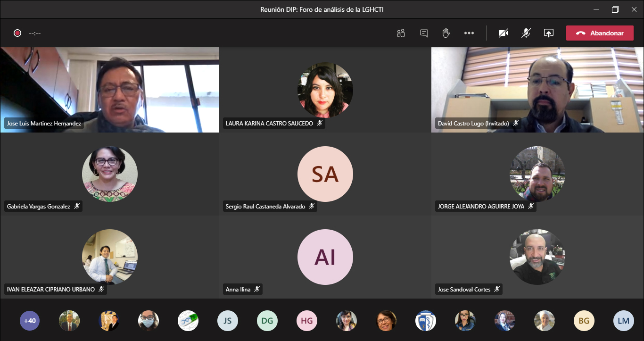The width and height of the screenshot is (644, 341).
Task: Expand the +40 additional participants list
Action: pyautogui.click(x=30, y=321)
